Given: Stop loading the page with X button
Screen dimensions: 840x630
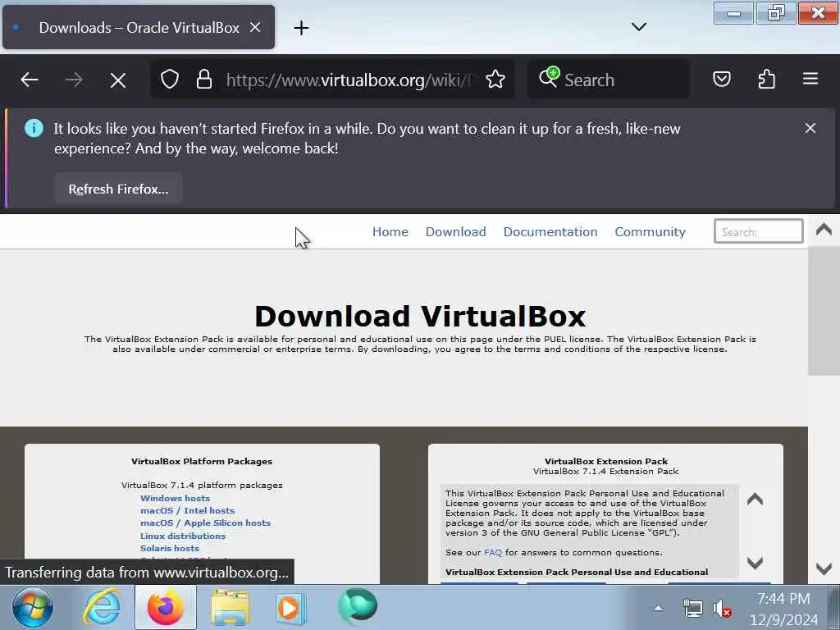Looking at the screenshot, I should (118, 80).
